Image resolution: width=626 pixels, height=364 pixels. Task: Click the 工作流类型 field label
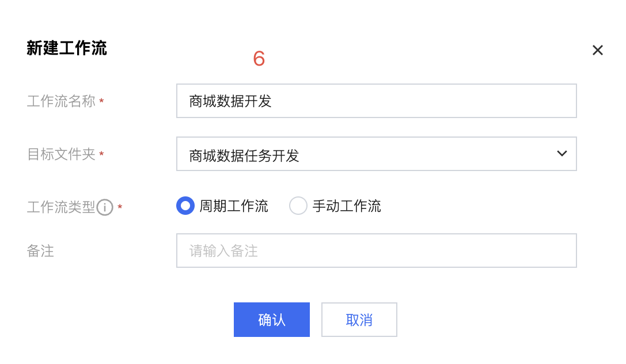click(61, 207)
